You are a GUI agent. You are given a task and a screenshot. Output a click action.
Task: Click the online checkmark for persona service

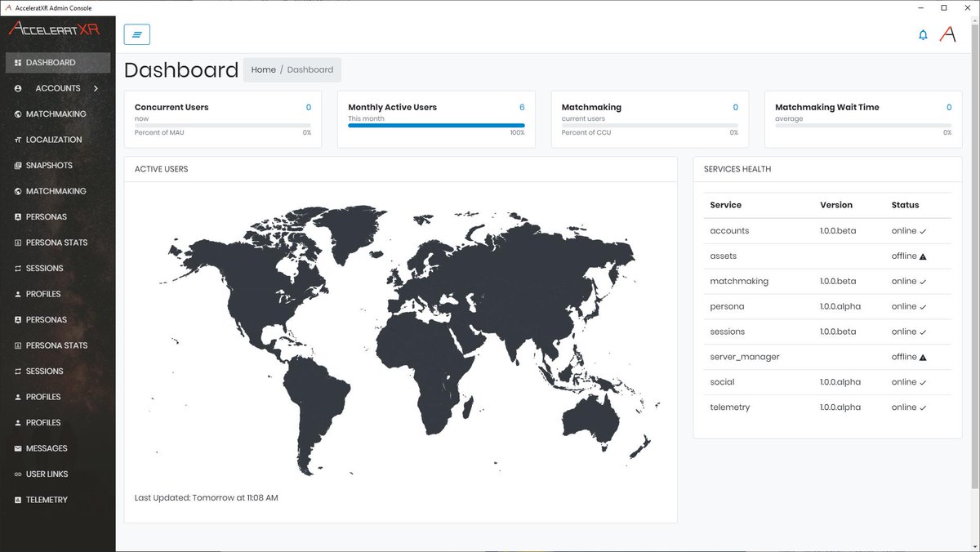point(923,307)
